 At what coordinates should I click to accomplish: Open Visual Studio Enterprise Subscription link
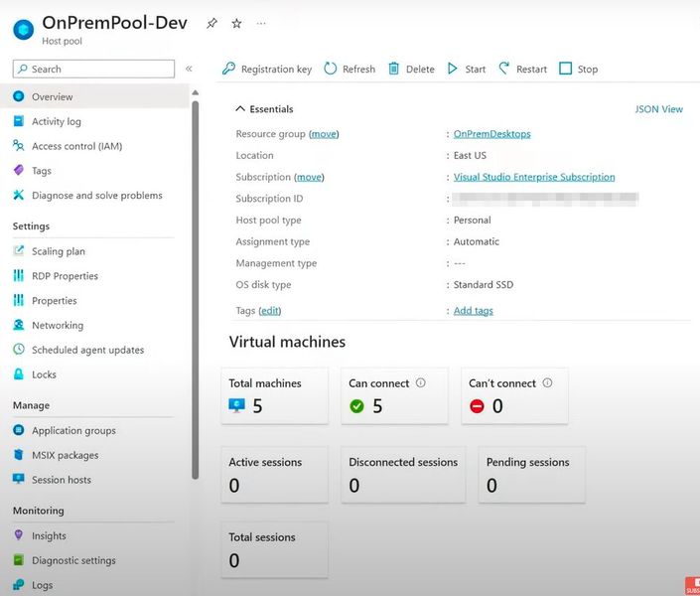[534, 177]
